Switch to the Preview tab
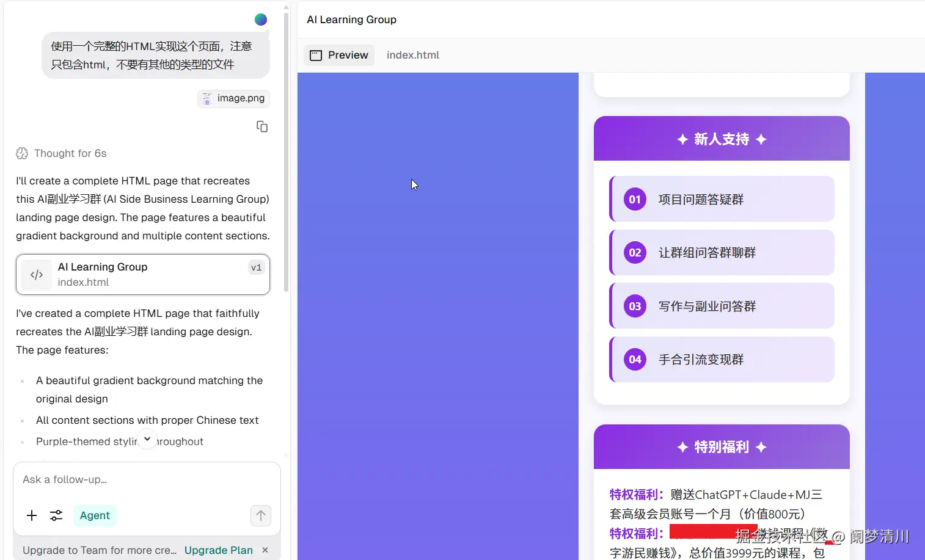 click(339, 55)
